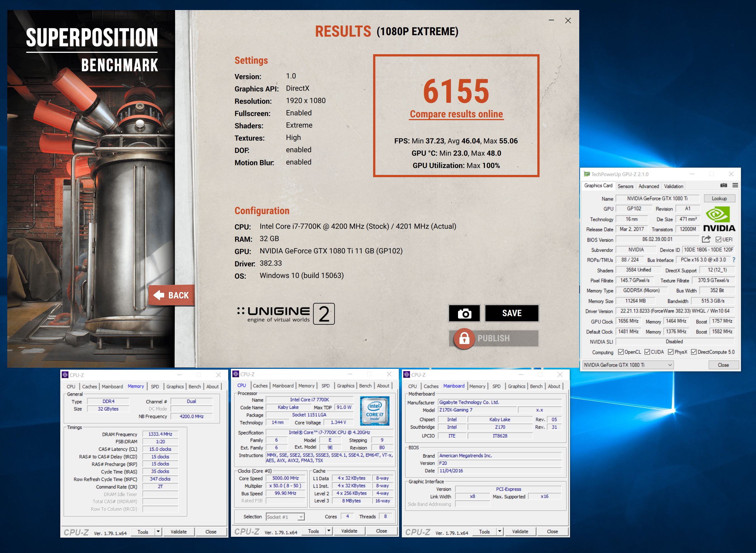Screen dimensions: 756x553
Task: Expand Tools dropdown arrow in CPU tab CPU-Z
Action: pyautogui.click(x=329, y=531)
